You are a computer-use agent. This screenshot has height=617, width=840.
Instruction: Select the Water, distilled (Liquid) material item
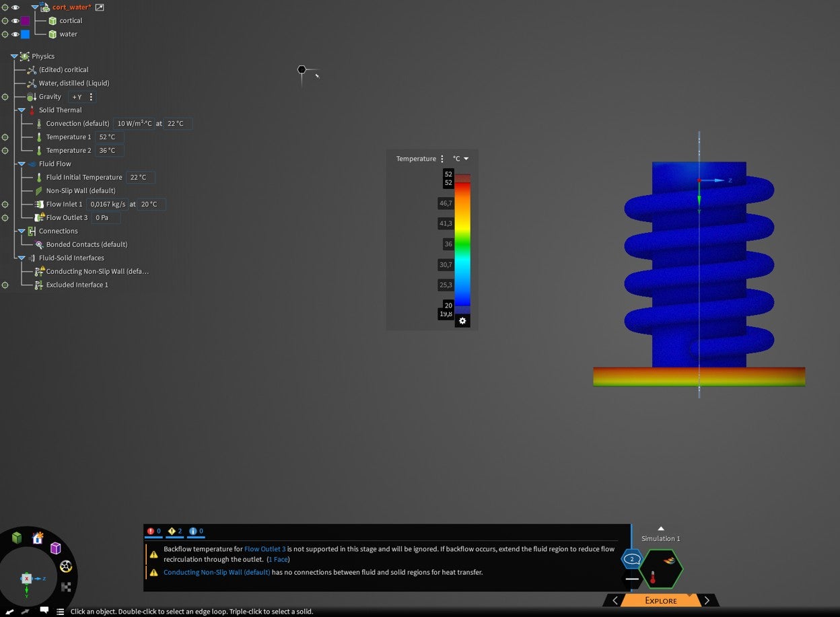pos(74,83)
